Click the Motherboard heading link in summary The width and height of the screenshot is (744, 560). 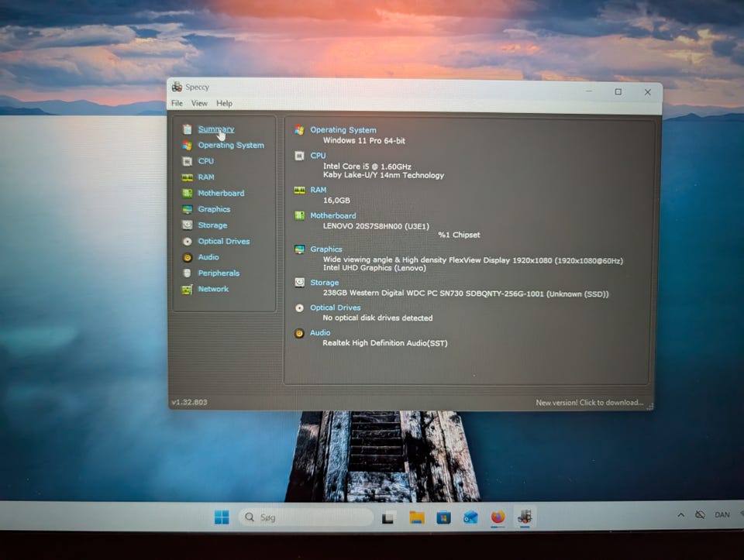(x=333, y=215)
